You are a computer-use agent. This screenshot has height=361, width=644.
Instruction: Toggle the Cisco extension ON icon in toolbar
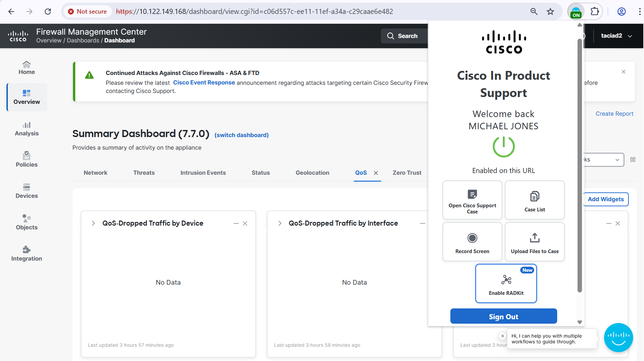pos(576,12)
